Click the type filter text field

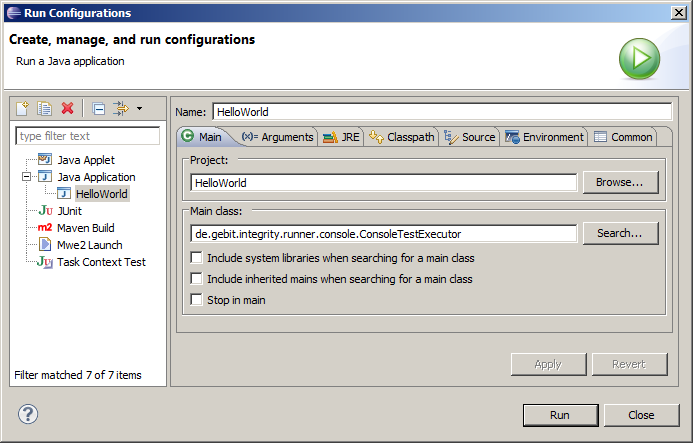pos(88,136)
